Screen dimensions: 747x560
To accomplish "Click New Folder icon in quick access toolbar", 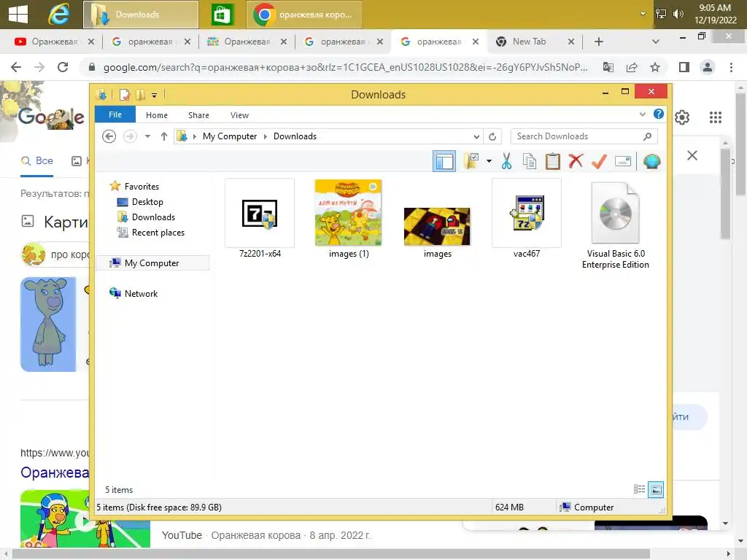I will pos(140,95).
